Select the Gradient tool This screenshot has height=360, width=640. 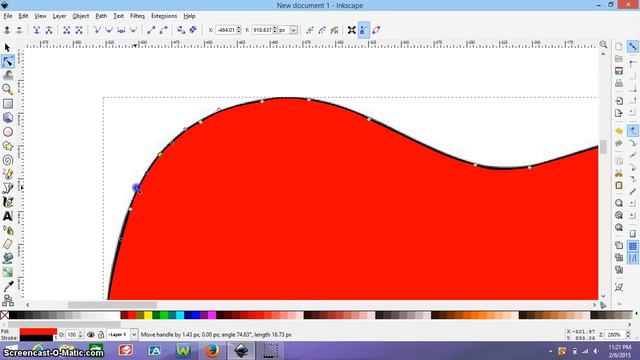8,272
